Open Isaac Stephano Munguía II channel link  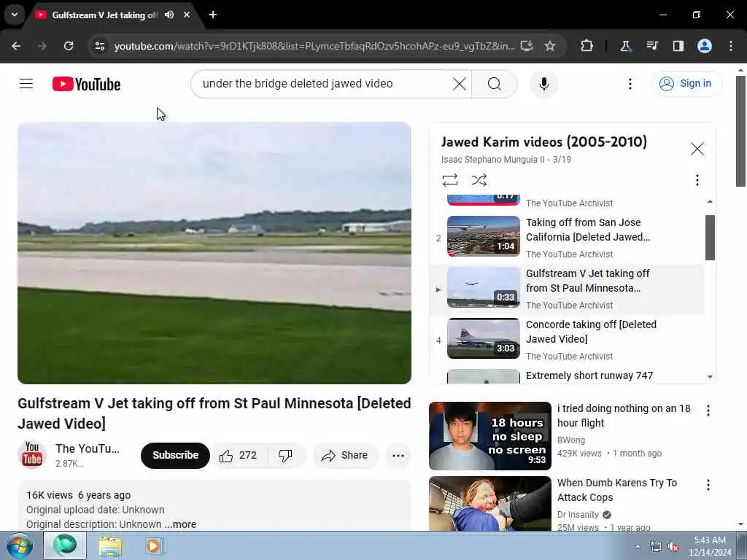tap(492, 160)
